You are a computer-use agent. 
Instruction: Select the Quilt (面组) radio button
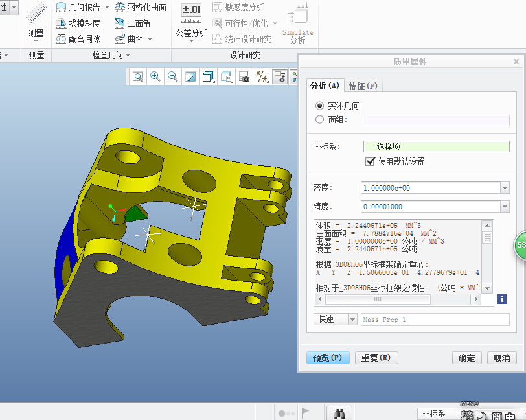(x=319, y=119)
